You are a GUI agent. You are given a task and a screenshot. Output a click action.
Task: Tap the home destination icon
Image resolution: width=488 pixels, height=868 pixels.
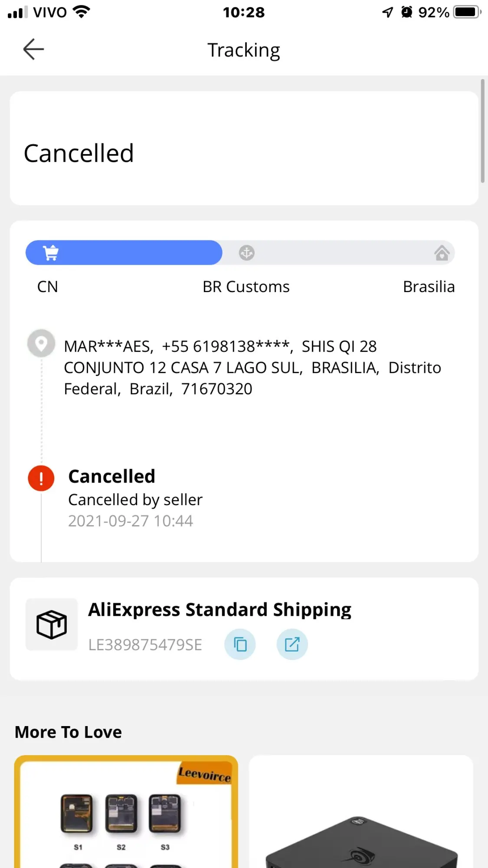[x=442, y=253]
